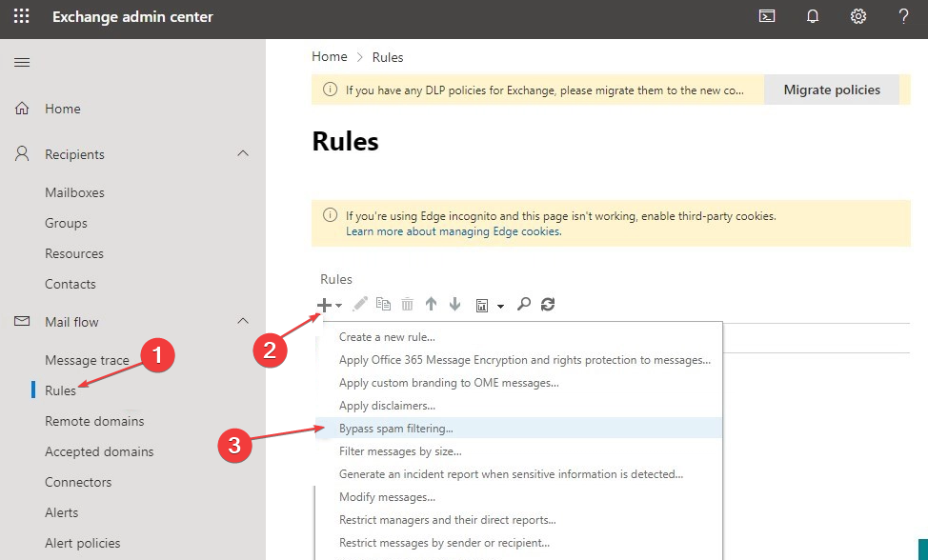Open Groups page

click(67, 224)
